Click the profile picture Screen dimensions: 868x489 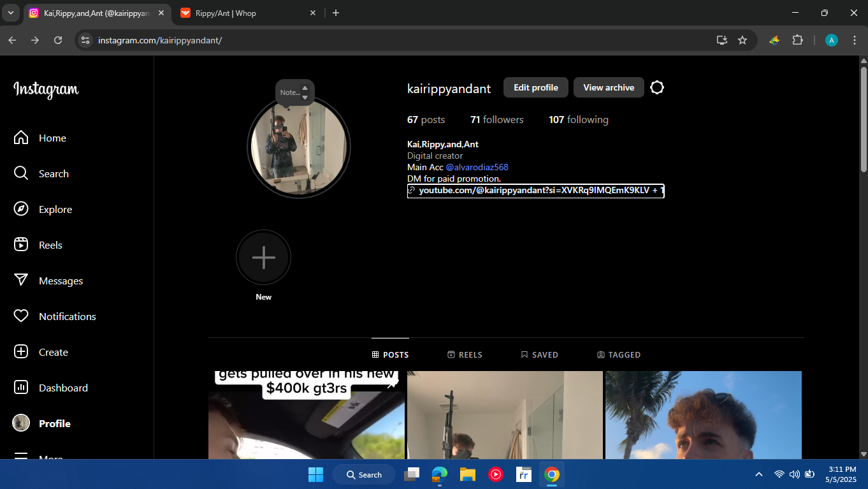pos(299,147)
